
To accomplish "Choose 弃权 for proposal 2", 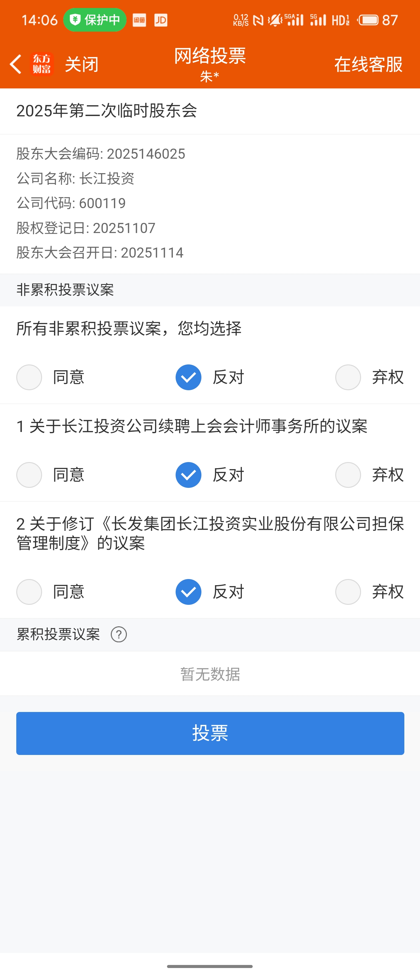I will click(x=348, y=592).
